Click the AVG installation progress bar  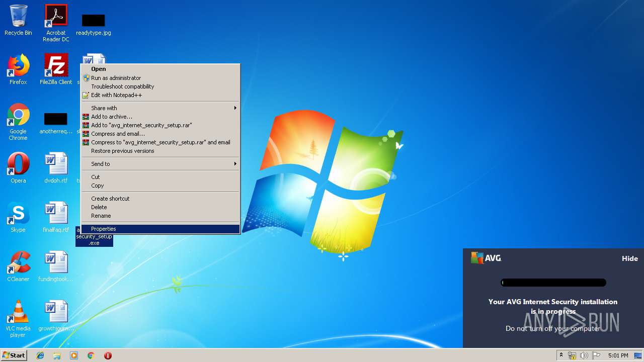553,283
